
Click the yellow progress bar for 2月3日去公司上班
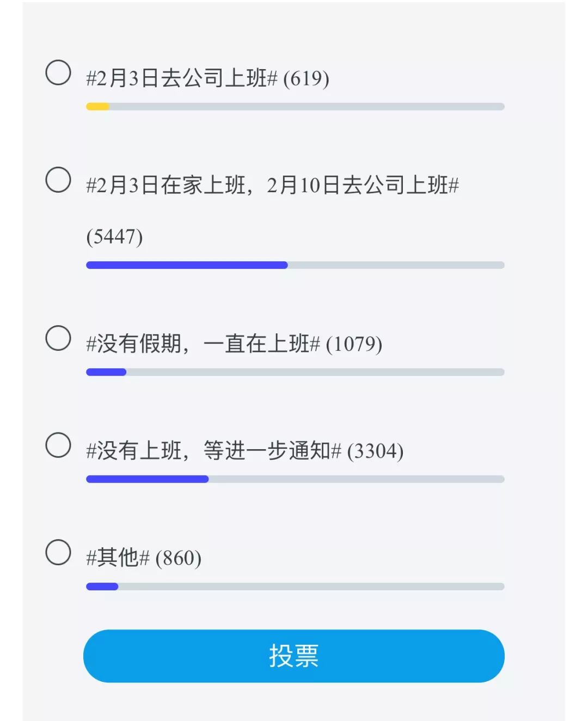(x=295, y=107)
